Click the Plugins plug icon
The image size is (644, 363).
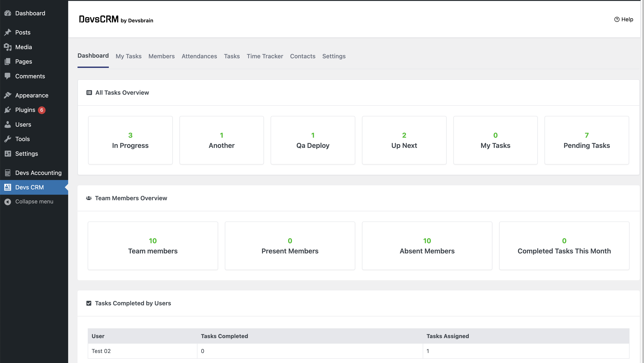8,110
